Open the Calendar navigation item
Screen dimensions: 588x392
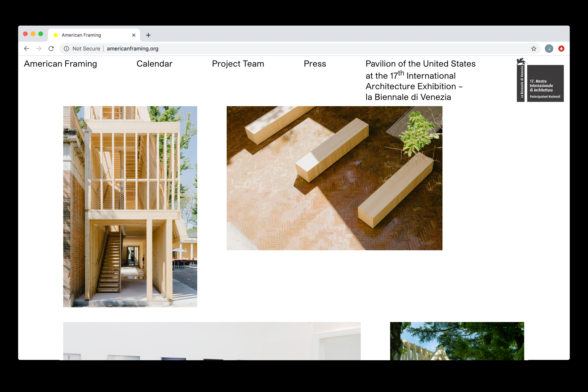click(x=154, y=64)
